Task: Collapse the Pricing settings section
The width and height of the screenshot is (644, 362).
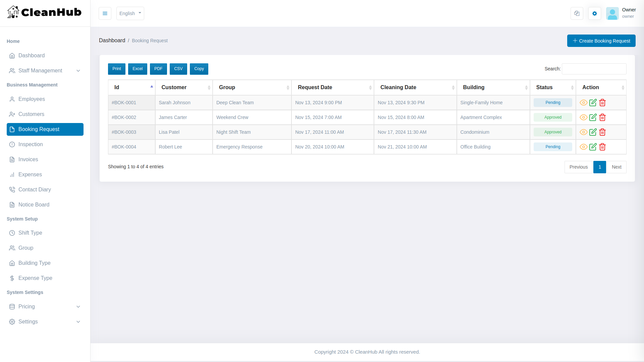Action: pyautogui.click(x=44, y=306)
